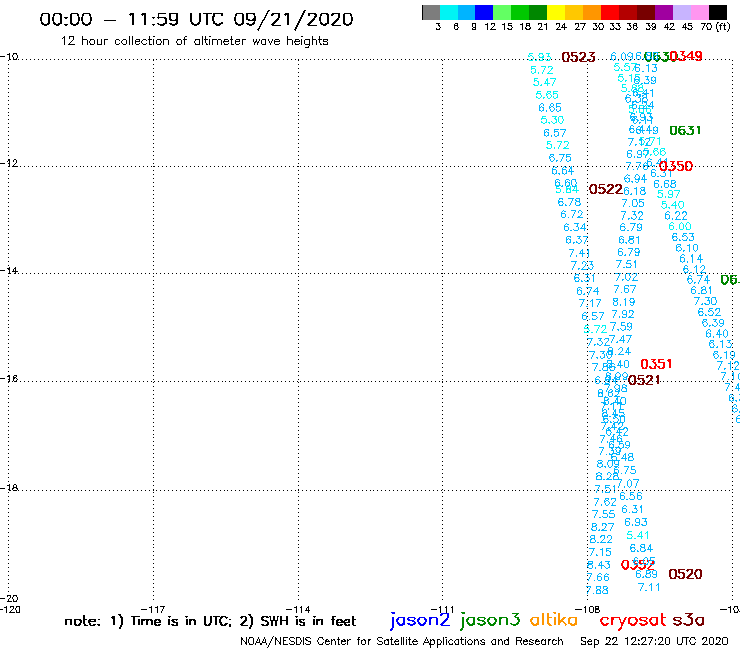Click the cyan 6 ft legend swatch
This screenshot has width=740, height=650.
(449, 12)
